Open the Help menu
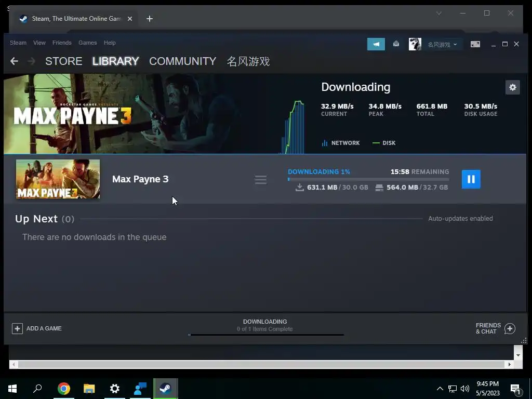 pyautogui.click(x=110, y=43)
